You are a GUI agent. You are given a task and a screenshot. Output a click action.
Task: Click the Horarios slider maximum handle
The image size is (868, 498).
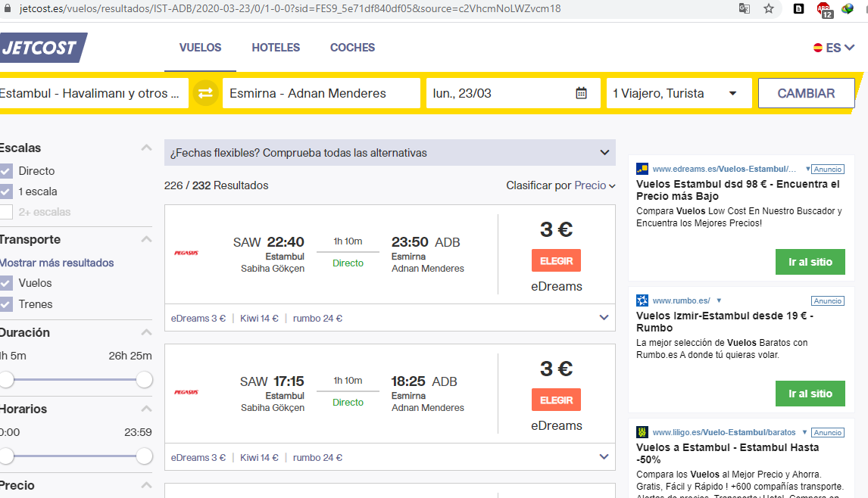[x=145, y=456]
